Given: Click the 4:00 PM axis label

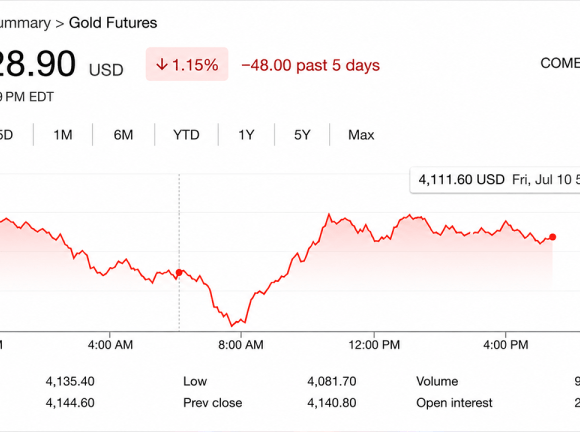Looking at the screenshot, I should coord(506,345).
